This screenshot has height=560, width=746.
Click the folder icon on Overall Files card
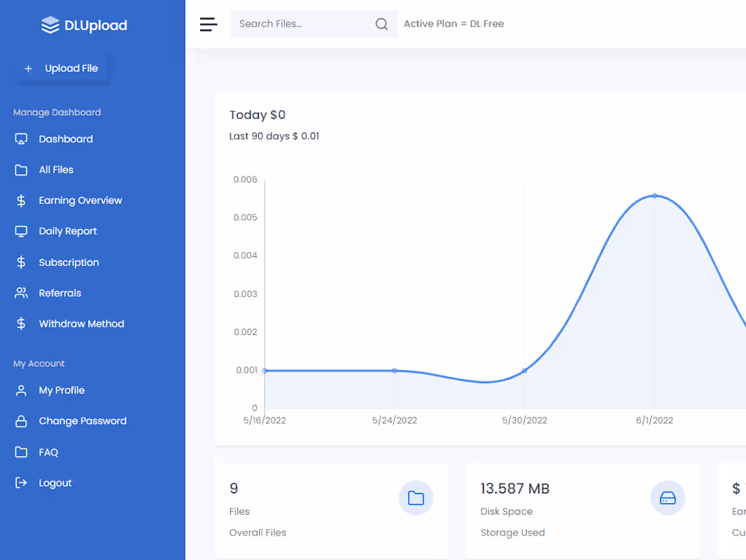pyautogui.click(x=416, y=498)
